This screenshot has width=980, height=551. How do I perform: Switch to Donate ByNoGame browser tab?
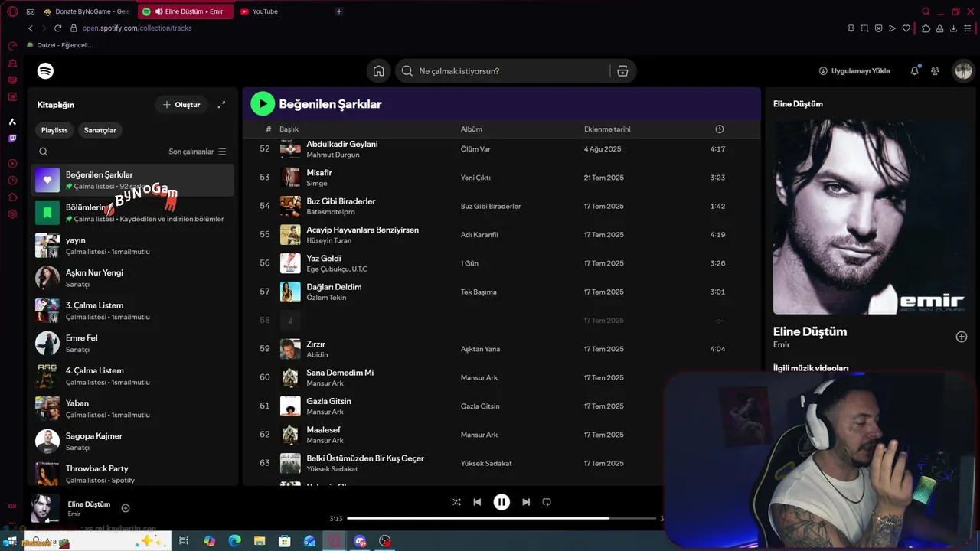(87, 11)
